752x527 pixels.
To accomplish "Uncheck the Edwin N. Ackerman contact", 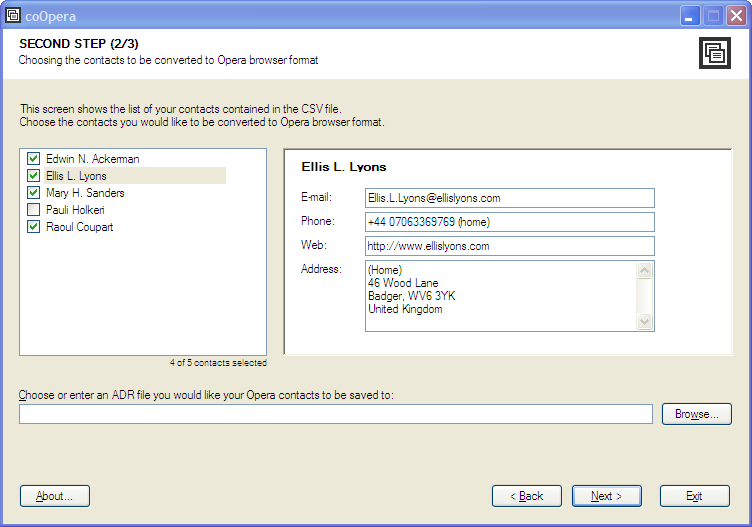I will click(x=34, y=159).
